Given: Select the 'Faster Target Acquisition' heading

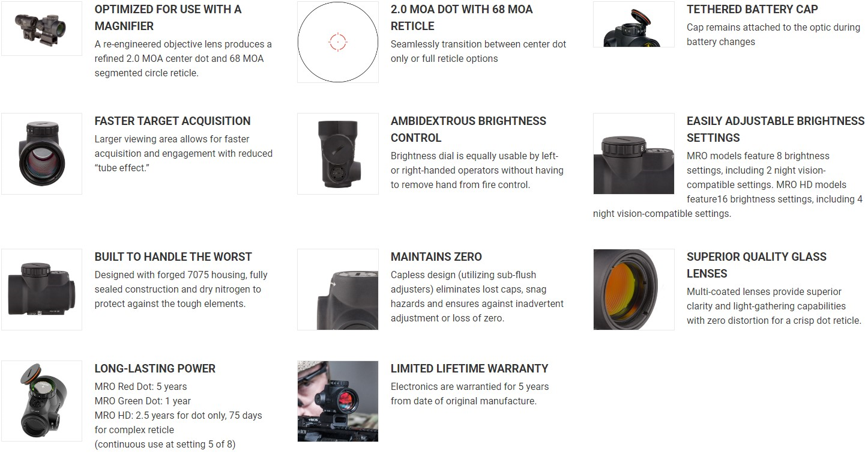Looking at the screenshot, I should [x=172, y=121].
